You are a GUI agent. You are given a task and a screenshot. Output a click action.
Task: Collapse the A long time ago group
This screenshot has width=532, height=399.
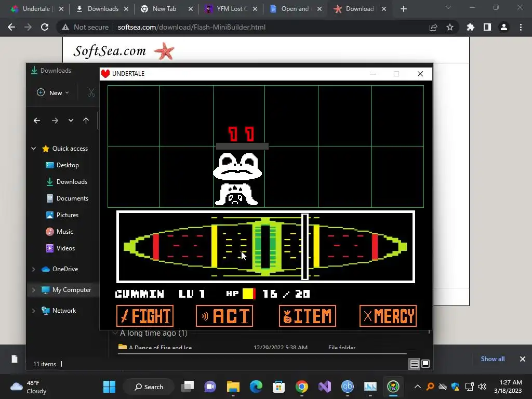[x=115, y=333]
